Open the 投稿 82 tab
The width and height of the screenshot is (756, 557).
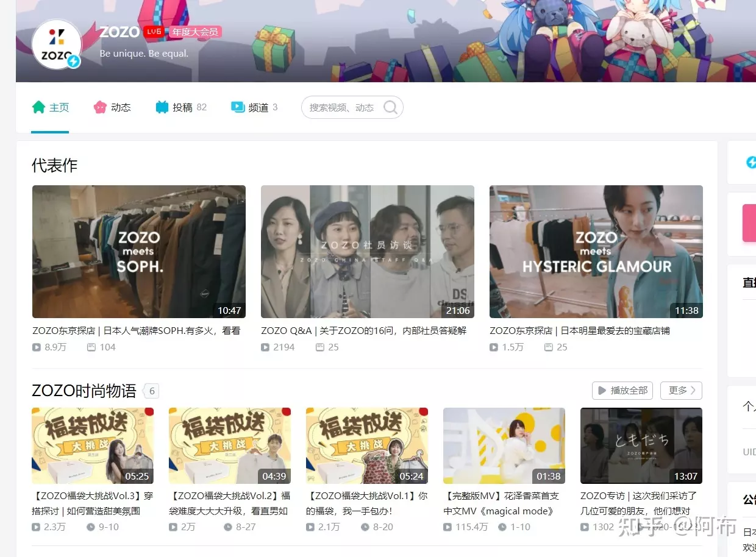click(181, 107)
